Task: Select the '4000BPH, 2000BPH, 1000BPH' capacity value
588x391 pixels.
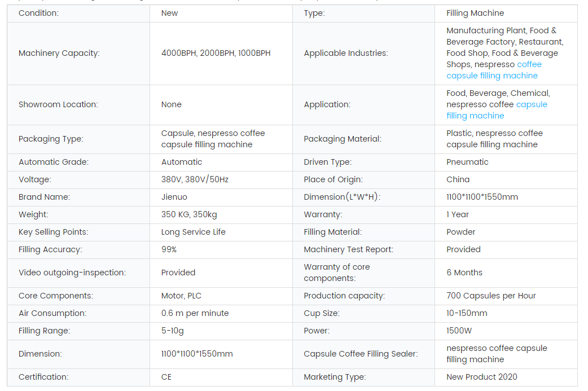Action: 216,53
